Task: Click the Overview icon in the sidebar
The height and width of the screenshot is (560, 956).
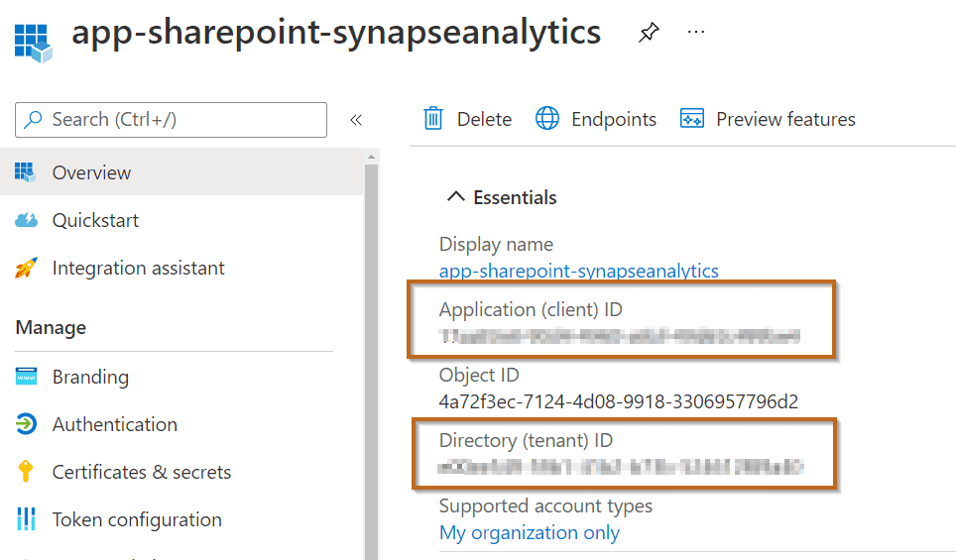Action: click(25, 172)
